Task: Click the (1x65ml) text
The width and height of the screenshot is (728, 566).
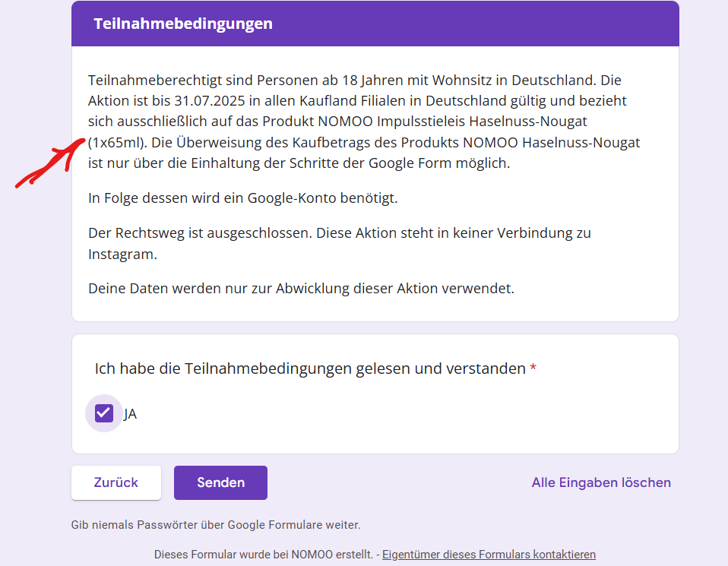Action: pyautogui.click(x=118, y=143)
